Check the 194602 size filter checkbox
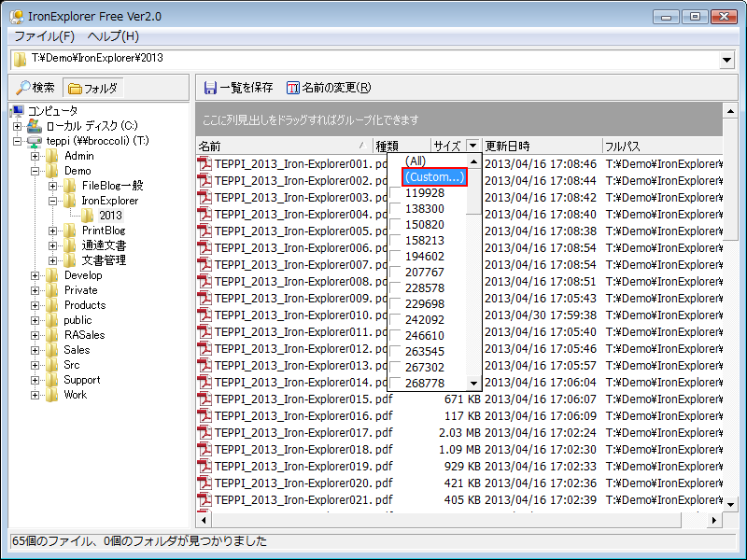Image resolution: width=747 pixels, height=560 pixels. point(395,256)
